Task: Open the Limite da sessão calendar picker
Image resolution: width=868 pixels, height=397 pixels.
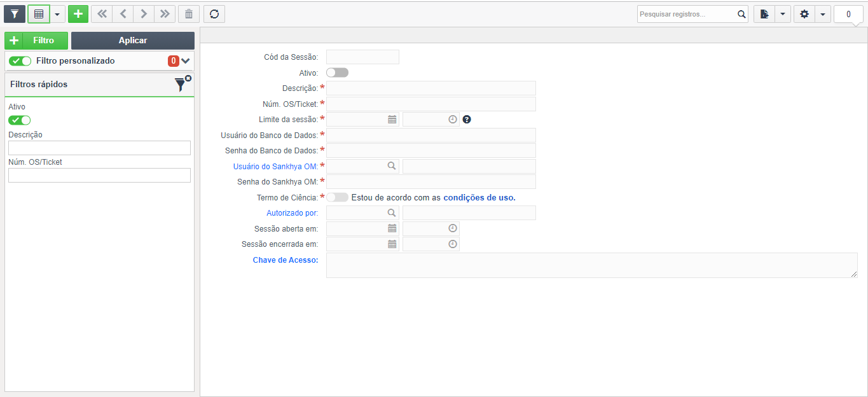Action: (x=392, y=119)
